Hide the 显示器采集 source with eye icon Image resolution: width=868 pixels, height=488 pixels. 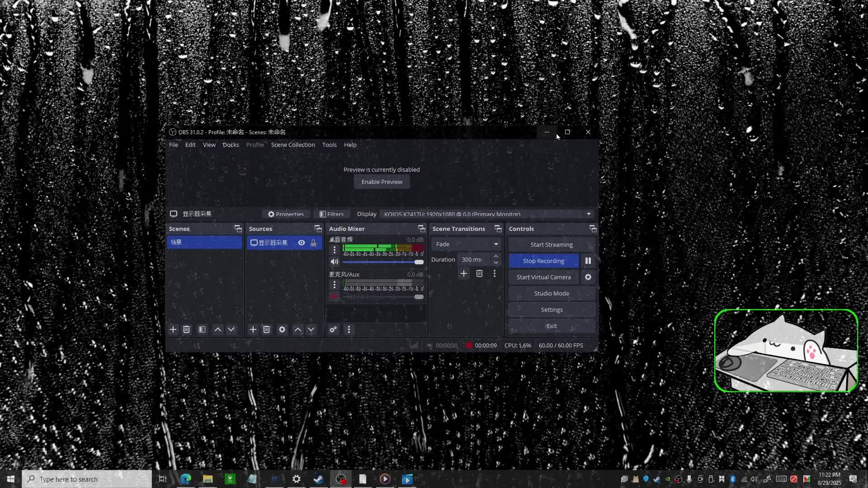[302, 243]
